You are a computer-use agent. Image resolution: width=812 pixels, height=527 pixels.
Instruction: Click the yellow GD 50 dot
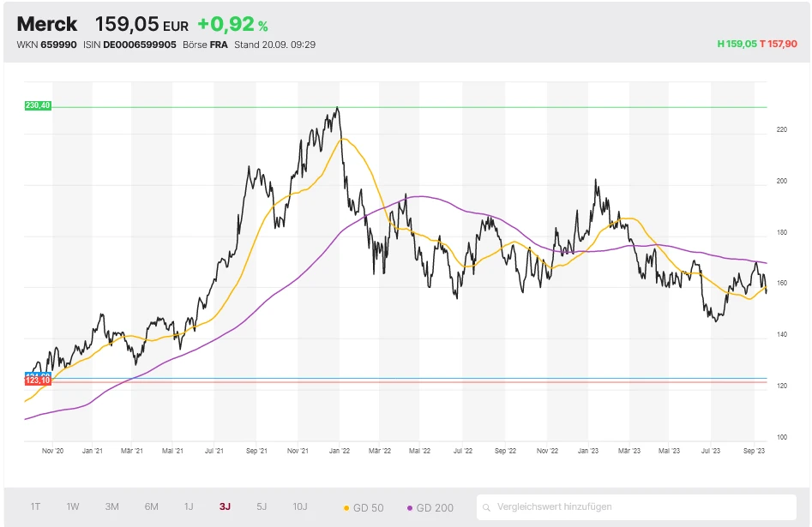[346, 508]
